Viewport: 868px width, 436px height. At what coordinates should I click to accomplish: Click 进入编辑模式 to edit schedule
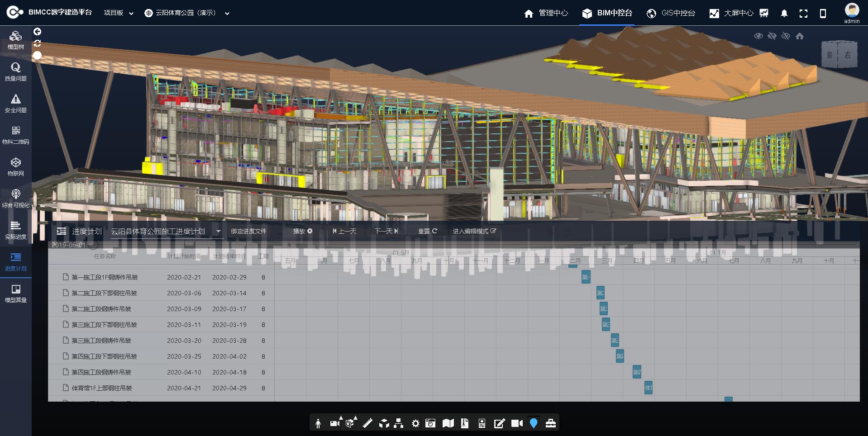tap(474, 231)
